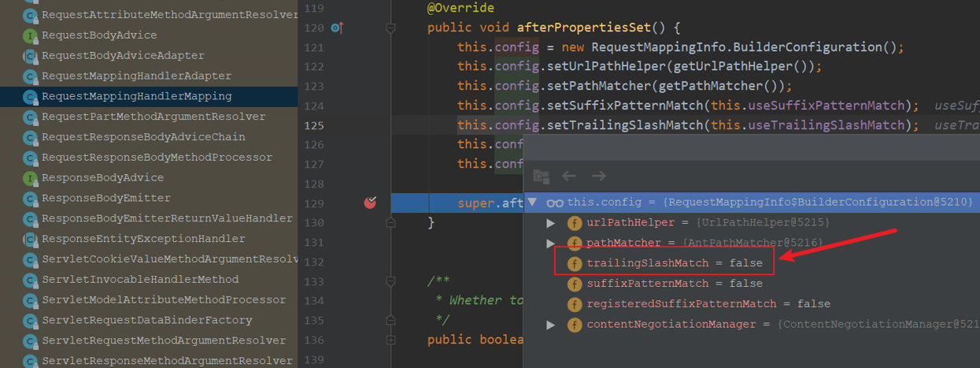Click the getUrlPathHelper() call on line 122

(x=741, y=66)
